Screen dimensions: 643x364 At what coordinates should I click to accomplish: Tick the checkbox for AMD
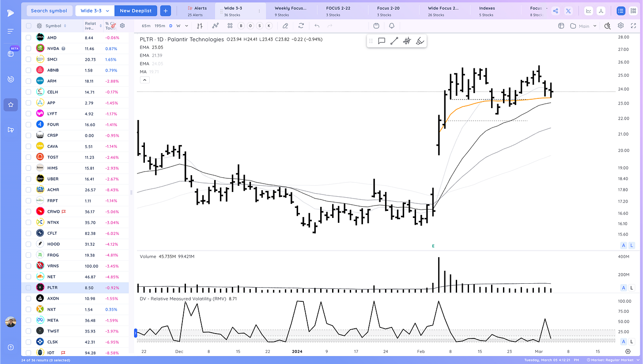click(x=29, y=38)
